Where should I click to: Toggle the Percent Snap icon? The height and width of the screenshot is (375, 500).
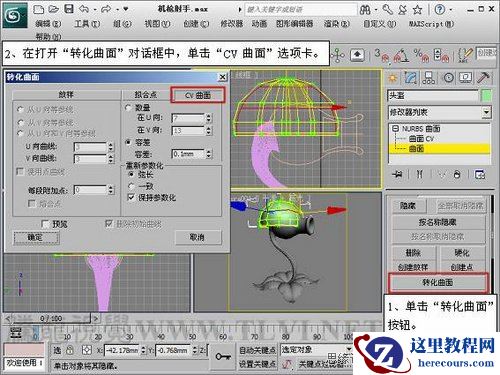(x=421, y=55)
